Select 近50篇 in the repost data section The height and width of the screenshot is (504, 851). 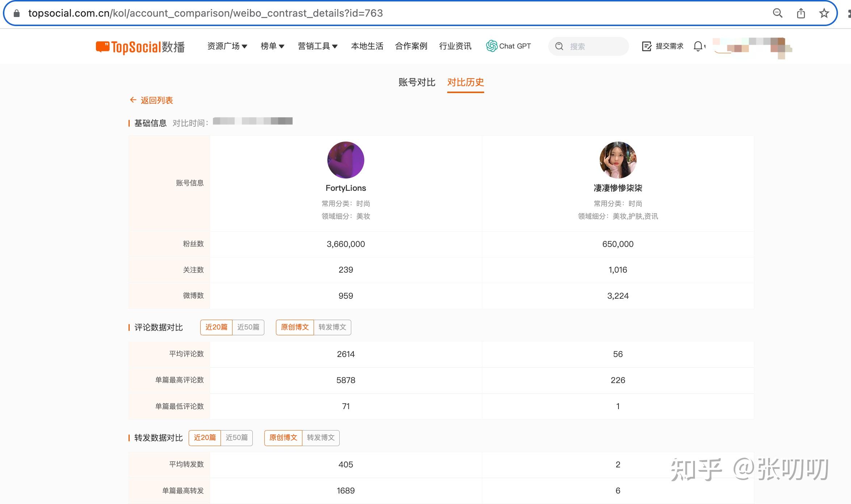click(x=236, y=438)
